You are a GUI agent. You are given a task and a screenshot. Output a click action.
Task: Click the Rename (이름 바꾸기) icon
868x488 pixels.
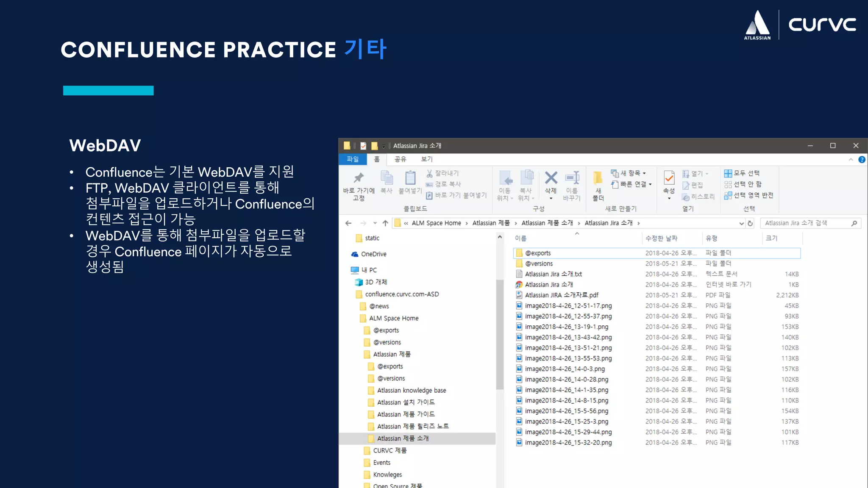point(572,178)
